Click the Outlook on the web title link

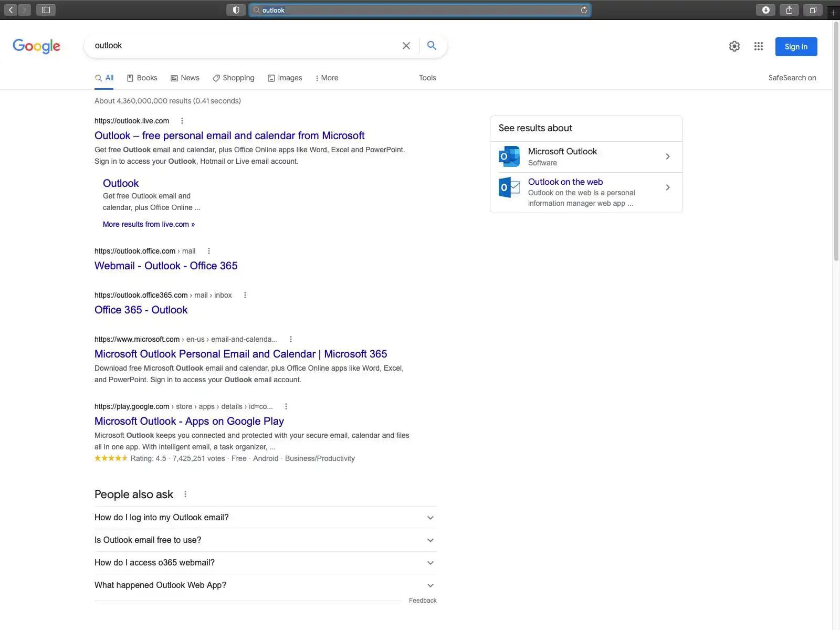coord(565,182)
